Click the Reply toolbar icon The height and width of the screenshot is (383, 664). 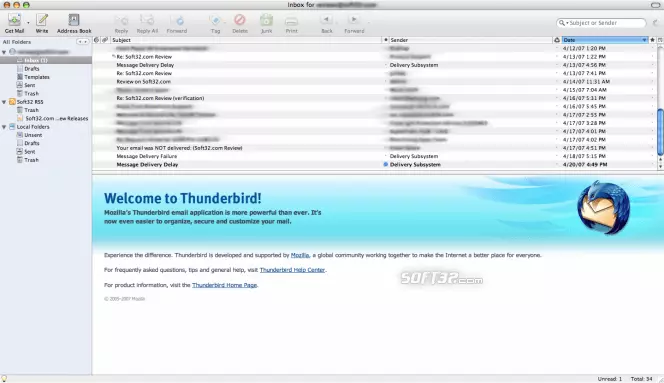(x=122, y=20)
